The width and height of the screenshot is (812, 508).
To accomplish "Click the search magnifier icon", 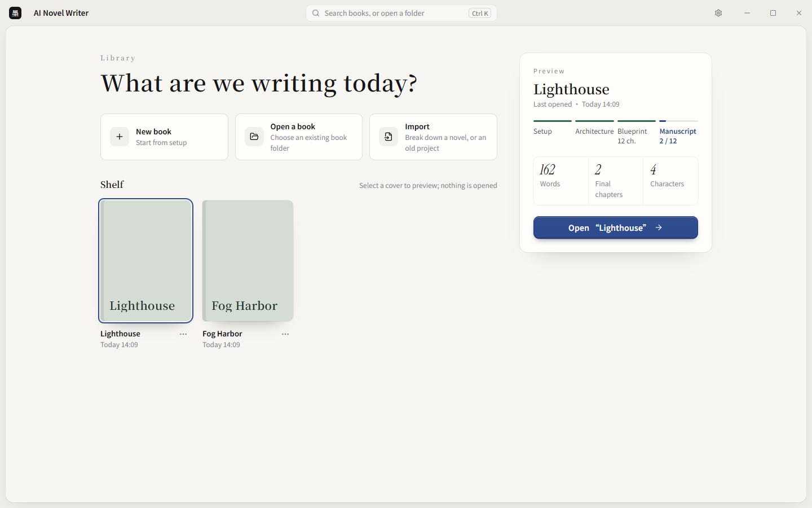I will tap(316, 13).
